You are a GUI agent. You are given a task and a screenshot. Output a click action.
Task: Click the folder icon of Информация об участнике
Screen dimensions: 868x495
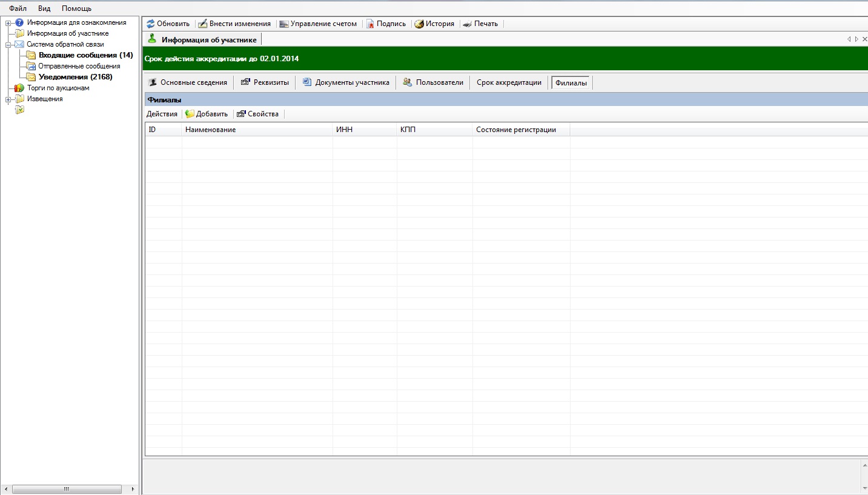[x=19, y=33]
